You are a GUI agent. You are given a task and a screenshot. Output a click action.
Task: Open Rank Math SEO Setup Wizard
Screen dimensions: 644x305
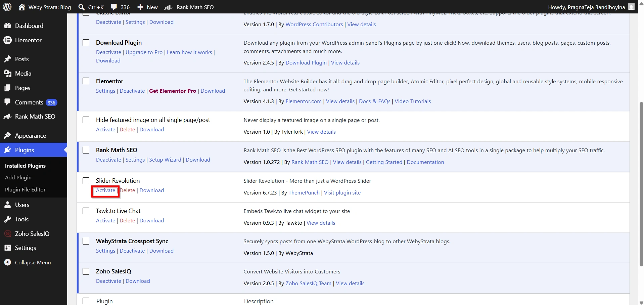165,160
